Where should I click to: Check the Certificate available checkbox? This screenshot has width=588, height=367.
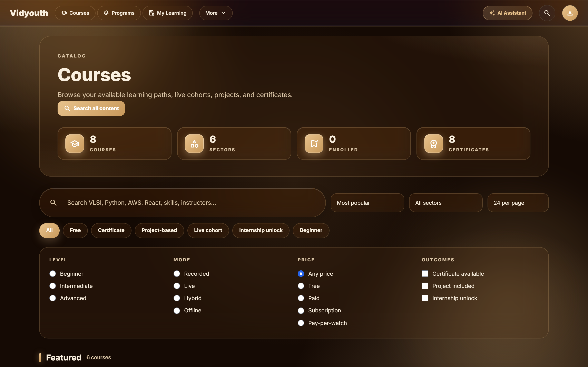coord(425,274)
